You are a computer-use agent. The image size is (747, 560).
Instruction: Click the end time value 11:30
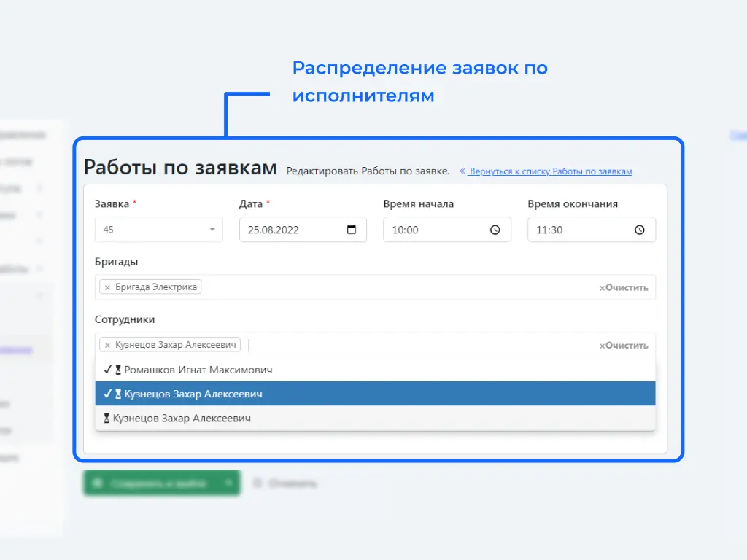click(x=549, y=230)
